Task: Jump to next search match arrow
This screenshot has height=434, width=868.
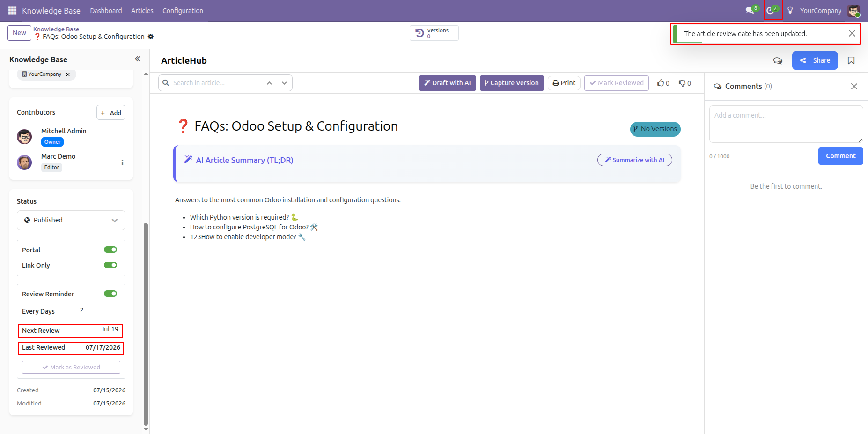Action: tap(284, 83)
